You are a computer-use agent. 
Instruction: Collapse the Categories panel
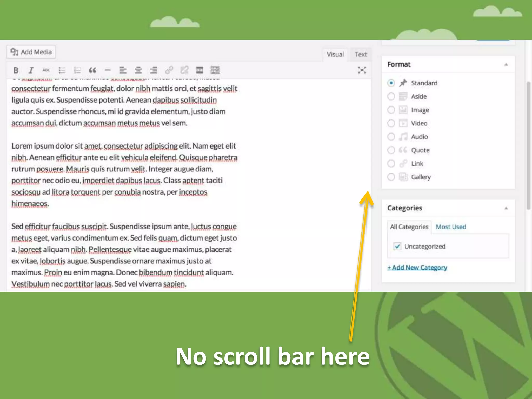coord(506,208)
